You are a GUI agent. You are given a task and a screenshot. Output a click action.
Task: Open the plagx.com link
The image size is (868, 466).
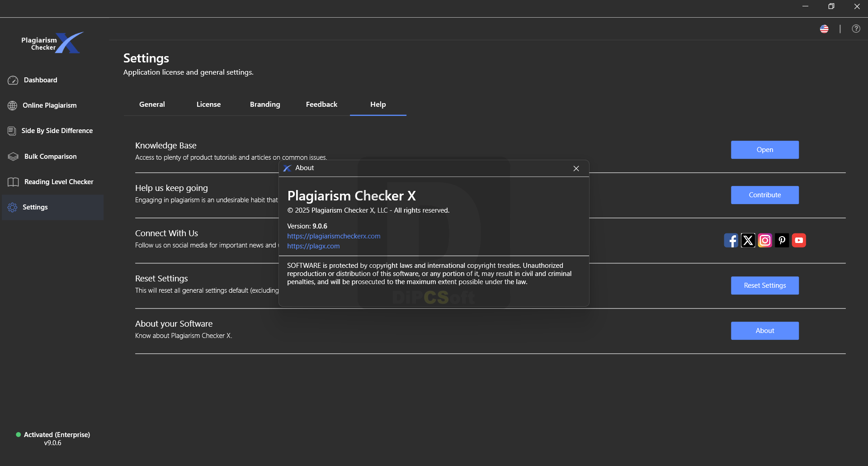313,246
